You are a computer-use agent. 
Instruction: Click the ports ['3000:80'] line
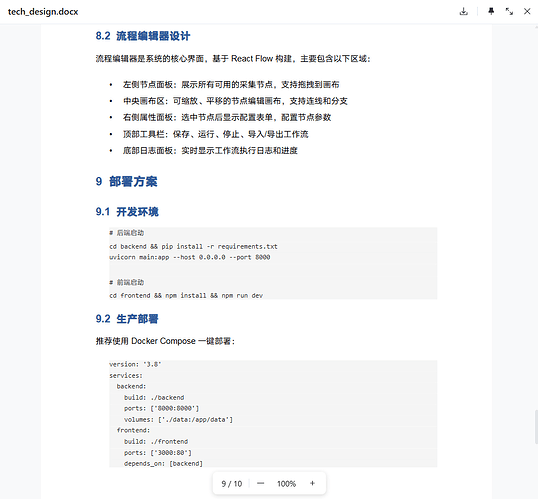point(158,453)
